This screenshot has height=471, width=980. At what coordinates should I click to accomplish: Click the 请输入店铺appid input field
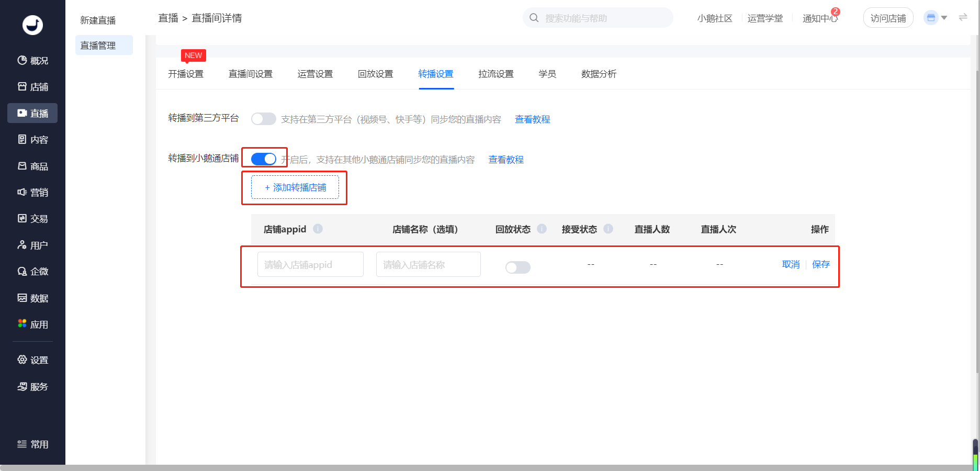310,265
